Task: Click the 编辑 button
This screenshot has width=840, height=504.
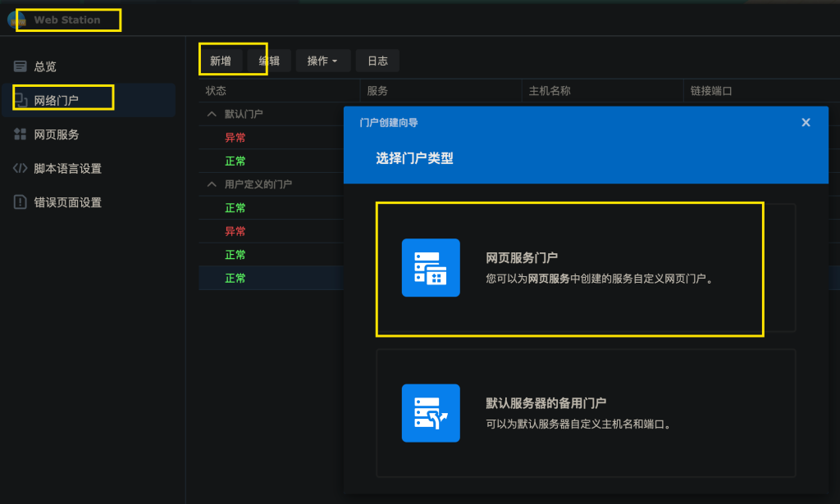Action: 271,60
